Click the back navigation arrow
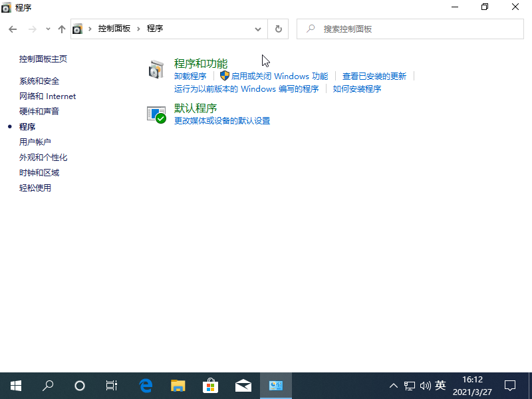Screen dimensions: 532x399 [x=12, y=29]
